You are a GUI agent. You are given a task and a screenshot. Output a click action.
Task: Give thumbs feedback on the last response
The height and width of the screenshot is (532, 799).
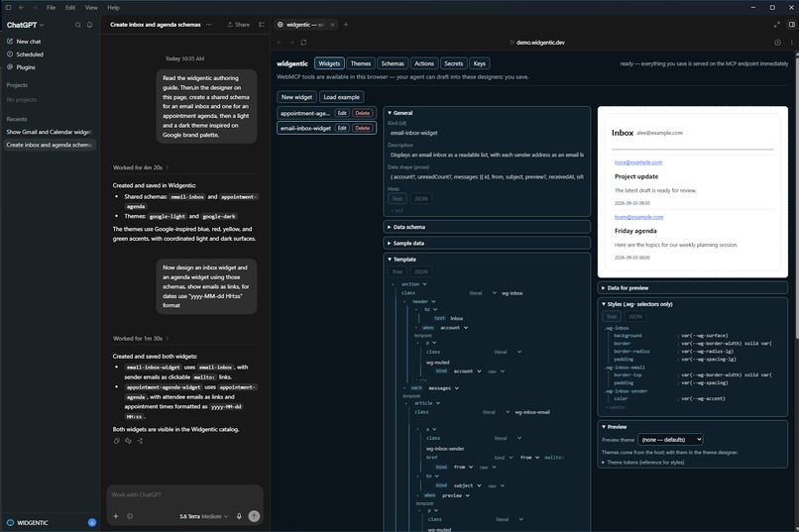pos(129,441)
